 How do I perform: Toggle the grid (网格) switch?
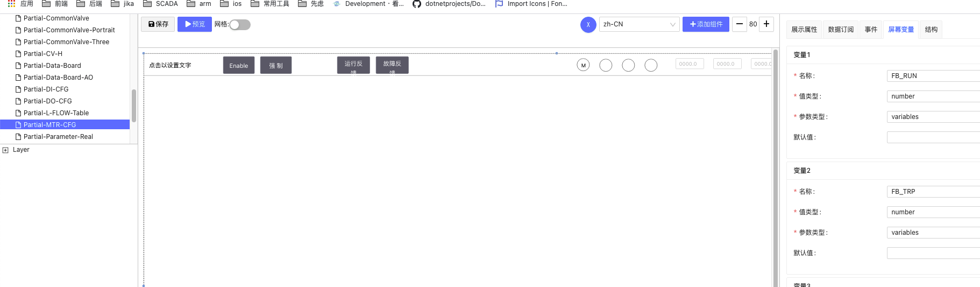click(240, 25)
